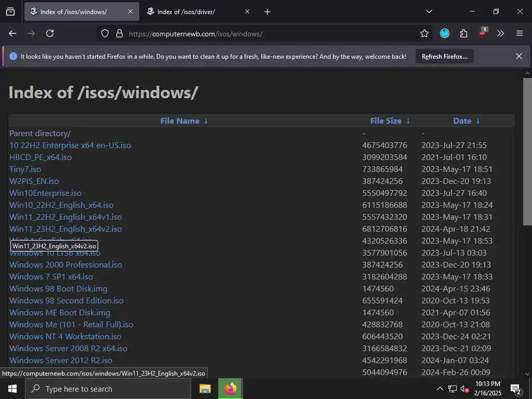The width and height of the screenshot is (532, 399).
Task: Close the Index of /isos/driver/ tab
Action: (247, 11)
